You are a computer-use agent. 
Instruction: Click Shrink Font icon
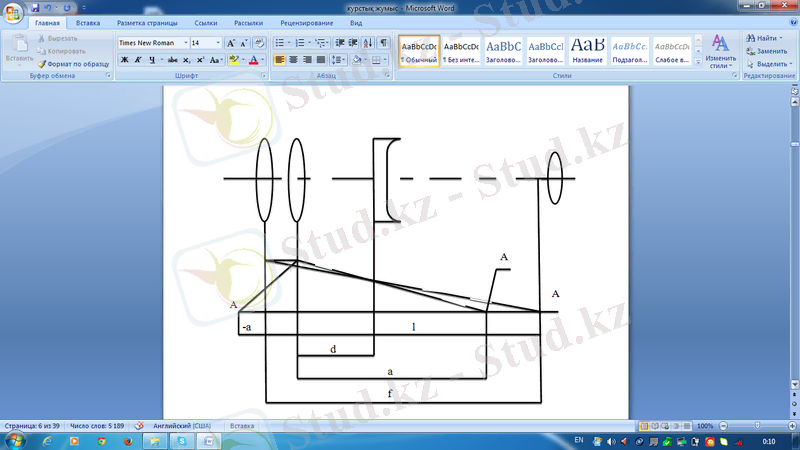click(244, 43)
